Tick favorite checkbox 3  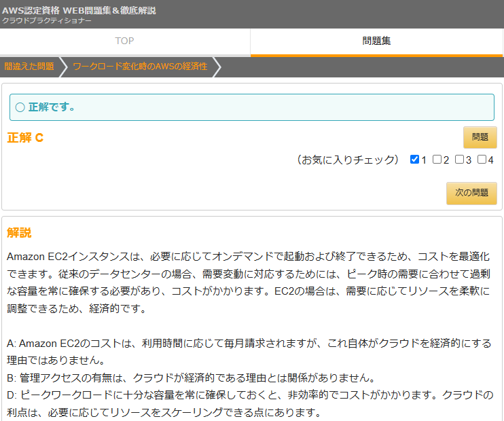459,160
